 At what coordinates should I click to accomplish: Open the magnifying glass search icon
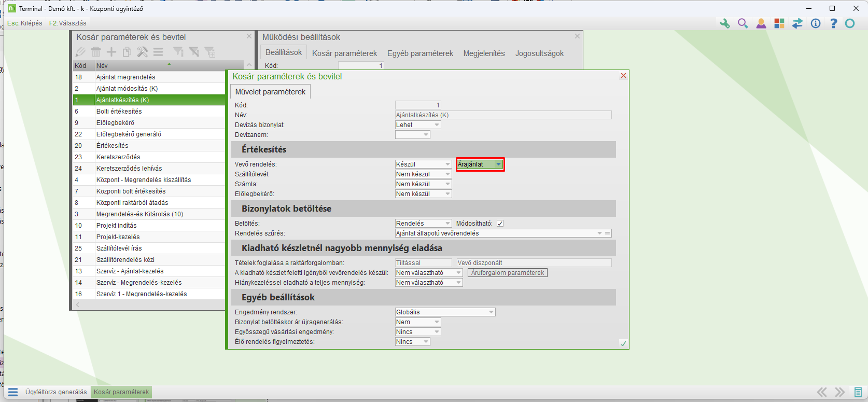pyautogui.click(x=743, y=23)
